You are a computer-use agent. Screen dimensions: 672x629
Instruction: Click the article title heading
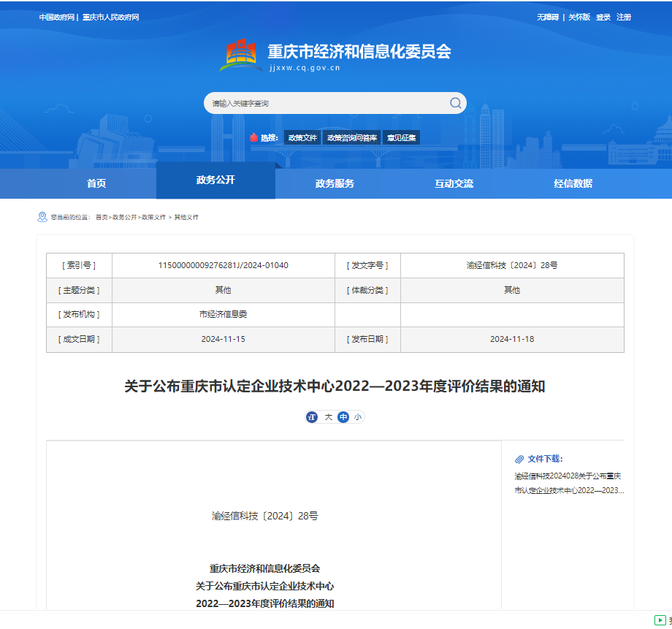pos(335,386)
